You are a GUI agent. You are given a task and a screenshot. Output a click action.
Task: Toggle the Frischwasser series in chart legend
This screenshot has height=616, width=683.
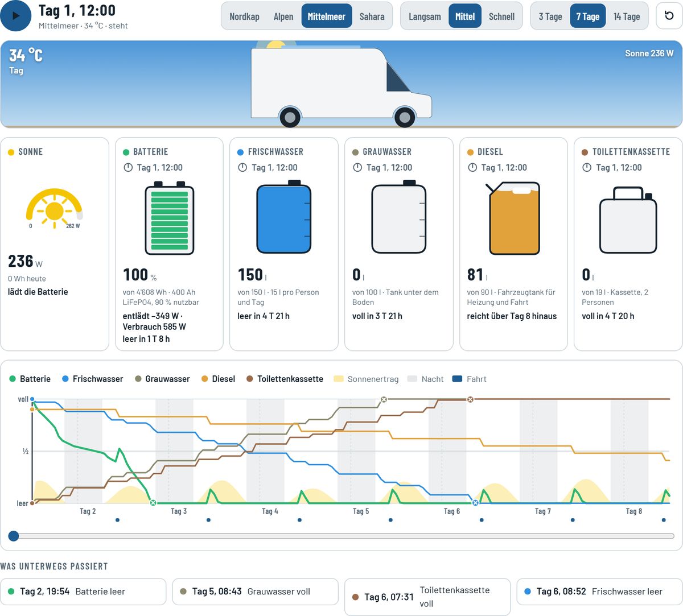pos(93,379)
